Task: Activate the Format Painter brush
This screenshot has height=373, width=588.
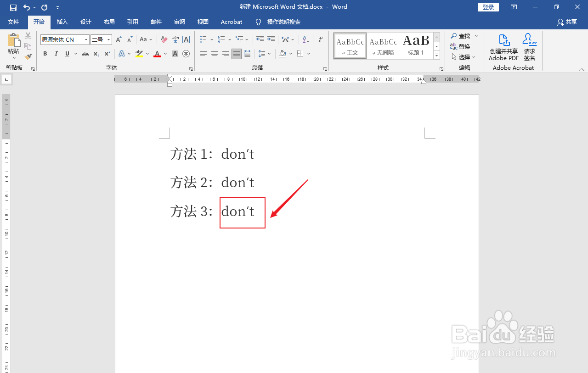Action: click(28, 57)
